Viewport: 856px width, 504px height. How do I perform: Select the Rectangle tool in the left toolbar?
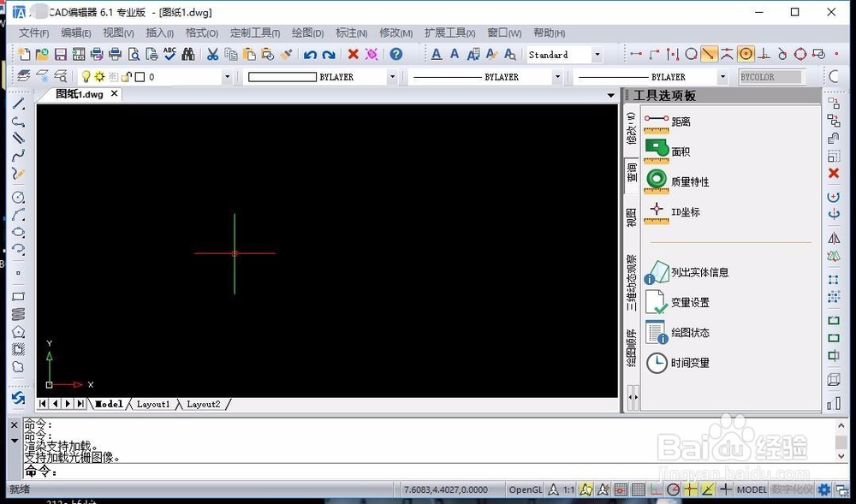pyautogui.click(x=19, y=297)
